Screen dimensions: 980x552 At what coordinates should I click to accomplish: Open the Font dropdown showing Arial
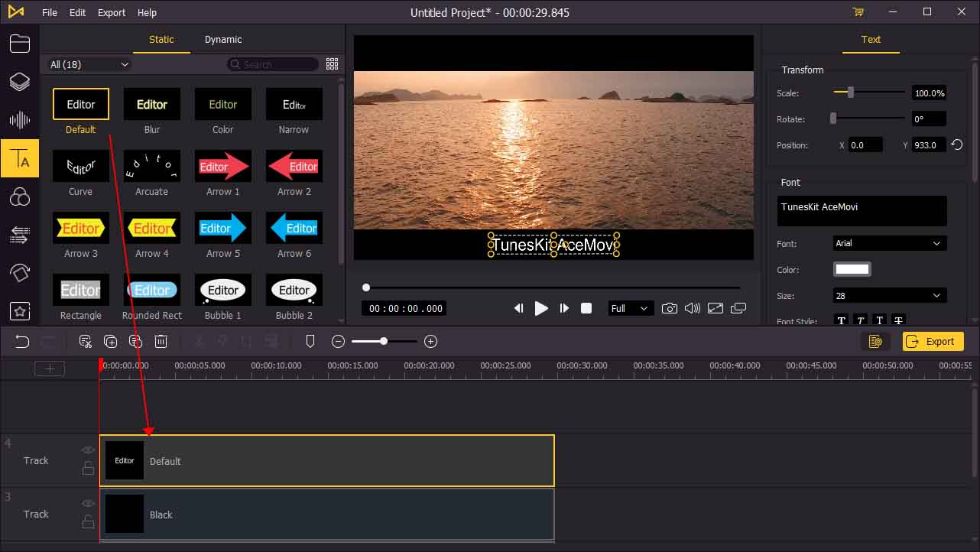coord(889,243)
